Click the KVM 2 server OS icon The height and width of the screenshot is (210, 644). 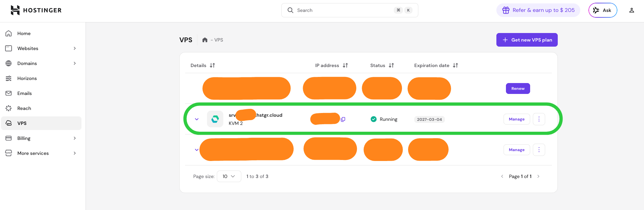pyautogui.click(x=215, y=119)
